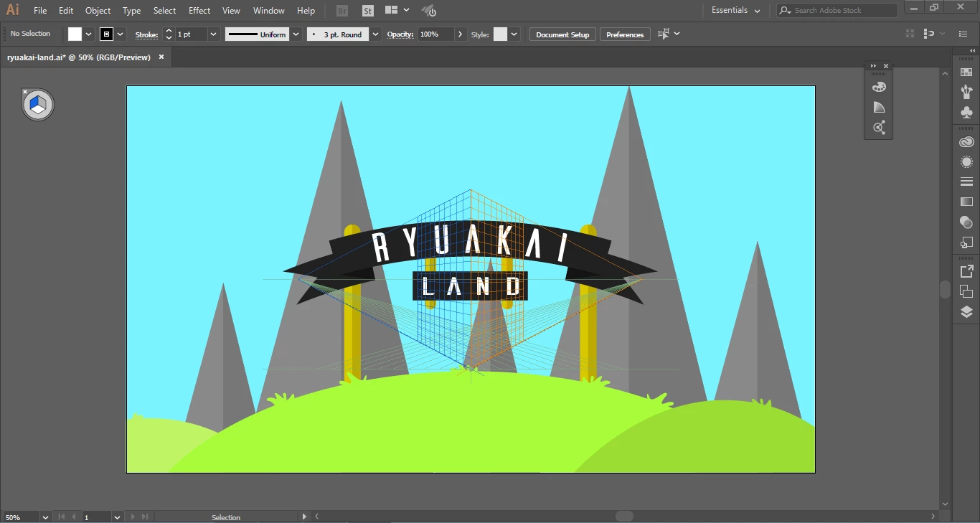Click the Preferences button
The width and height of the screenshot is (980, 523).
pyautogui.click(x=625, y=34)
